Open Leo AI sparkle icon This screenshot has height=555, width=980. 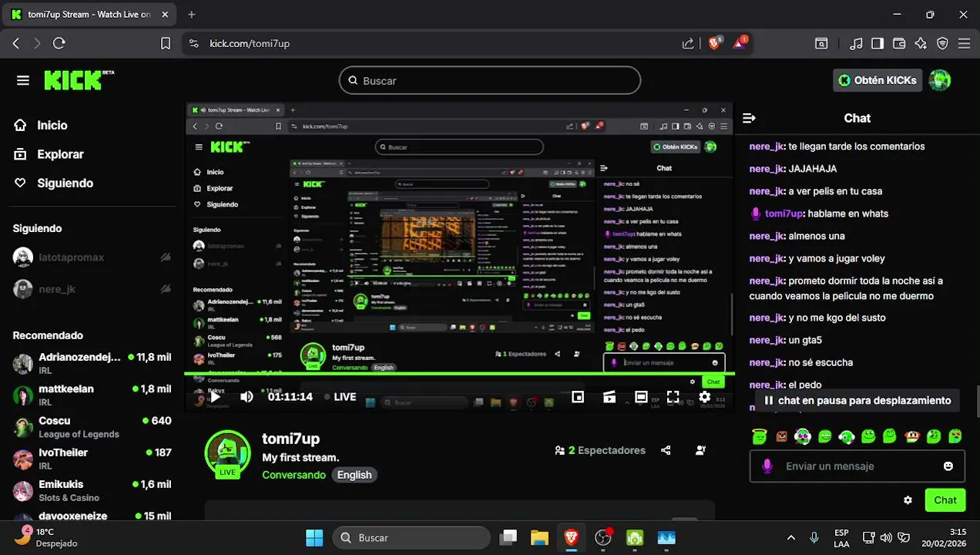coord(921,44)
